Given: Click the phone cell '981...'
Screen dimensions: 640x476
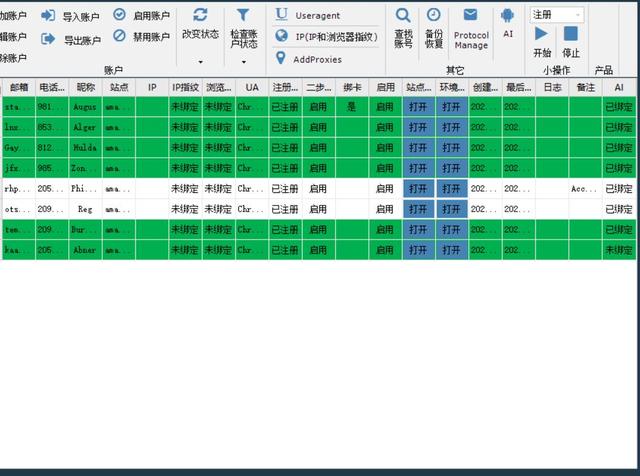Looking at the screenshot, I should [x=52, y=107].
